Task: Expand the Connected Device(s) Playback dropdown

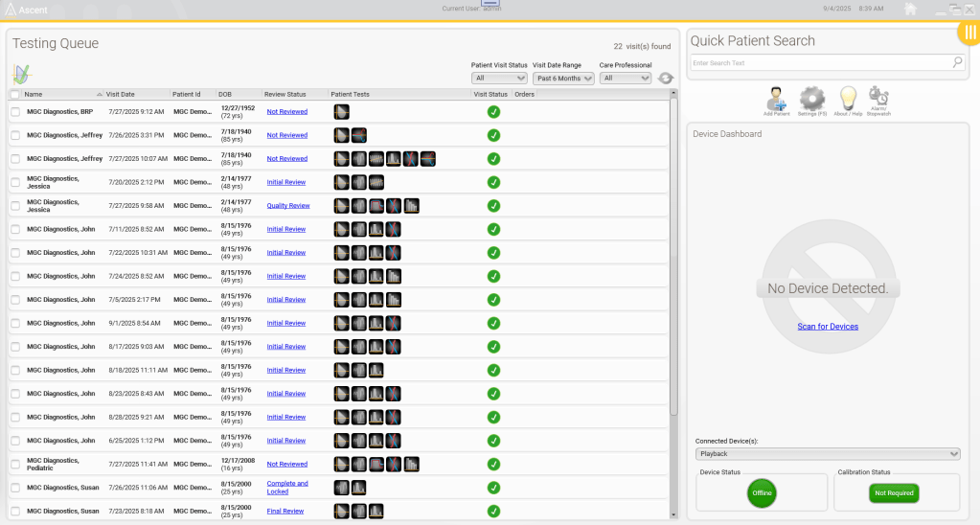Action: point(828,454)
